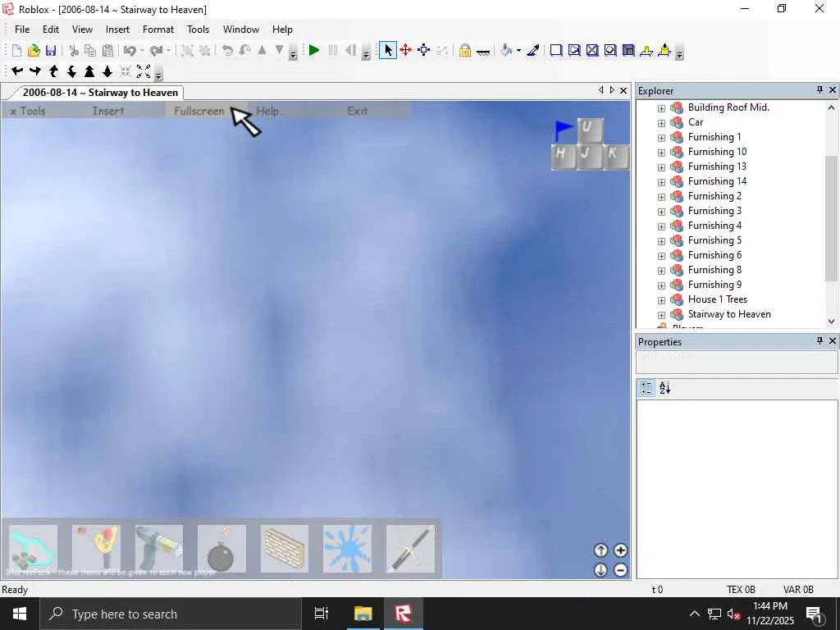Screen dimensions: 840x630
Task: Open the View menu
Action: point(83,30)
